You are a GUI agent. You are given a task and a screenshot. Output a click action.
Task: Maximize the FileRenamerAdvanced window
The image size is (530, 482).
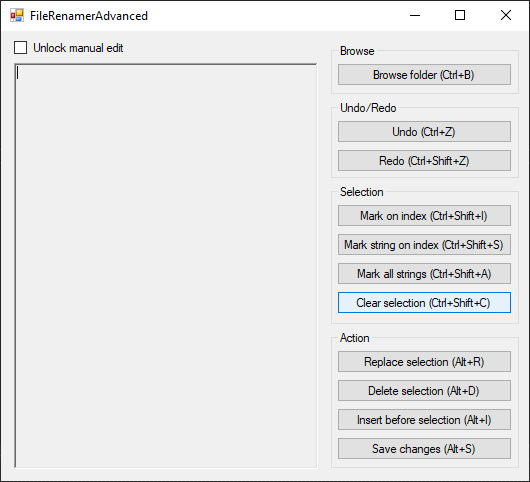[x=460, y=16]
